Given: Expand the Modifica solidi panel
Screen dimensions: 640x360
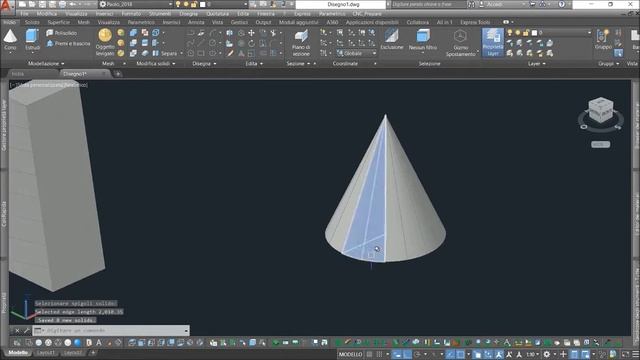Looking at the screenshot, I should point(156,64).
